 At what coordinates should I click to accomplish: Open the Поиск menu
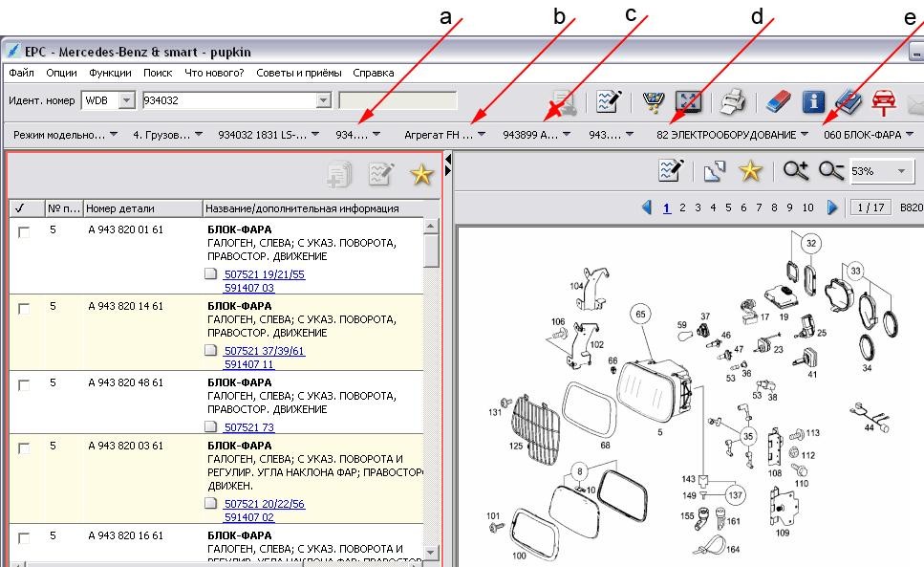pyautogui.click(x=158, y=73)
